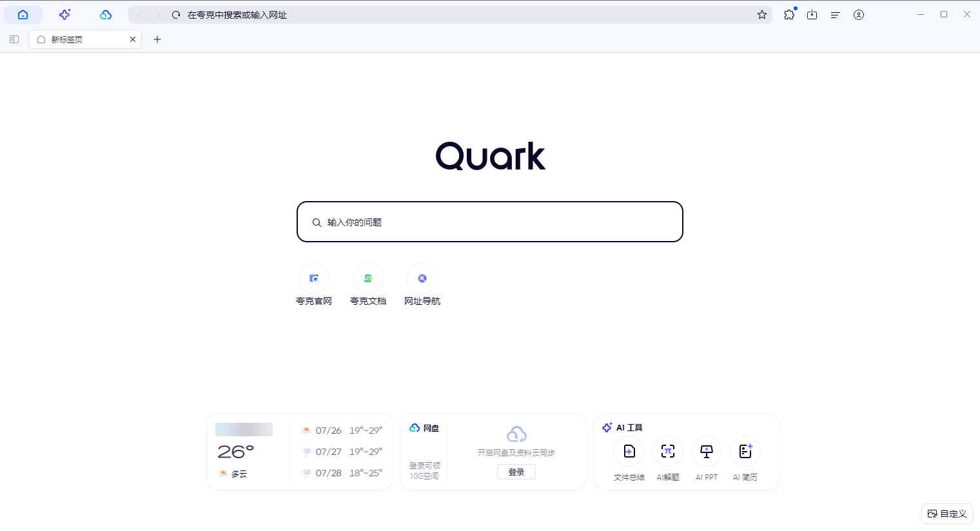
Task: Open the cloud drive icon in top bar
Action: pos(106,15)
